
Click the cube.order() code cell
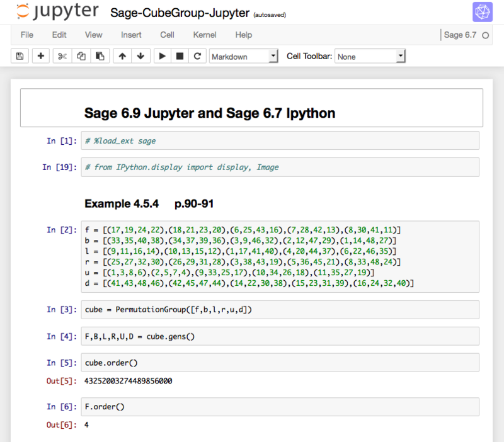[x=280, y=363]
